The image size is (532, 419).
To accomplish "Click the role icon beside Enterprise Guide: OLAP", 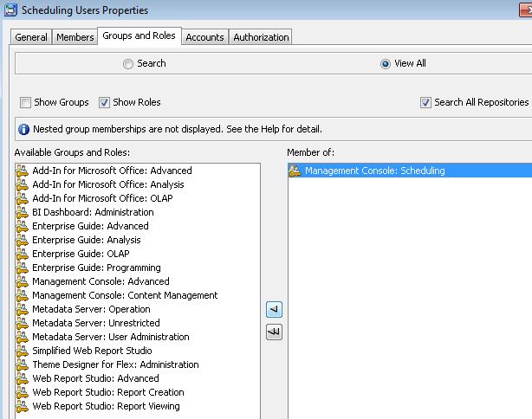I will point(23,254).
